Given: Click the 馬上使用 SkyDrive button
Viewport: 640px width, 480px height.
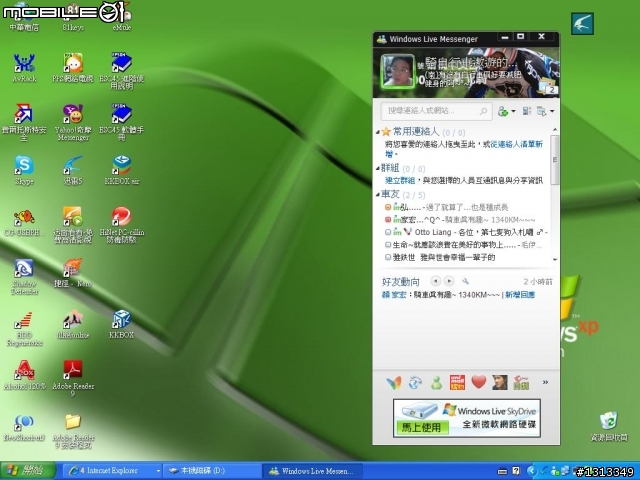Looking at the screenshot, I should click(x=422, y=427).
